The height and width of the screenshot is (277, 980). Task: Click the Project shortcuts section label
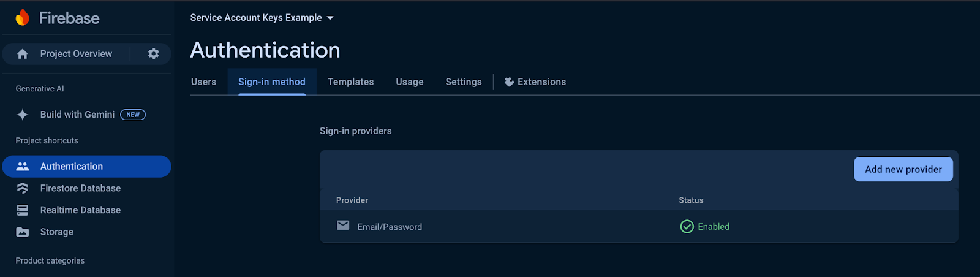[x=47, y=141]
